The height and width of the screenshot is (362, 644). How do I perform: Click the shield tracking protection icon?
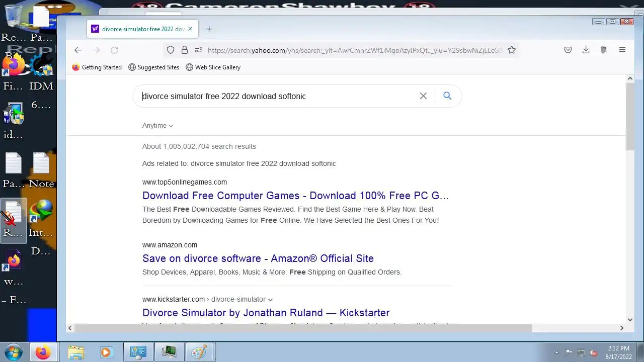[x=171, y=50]
